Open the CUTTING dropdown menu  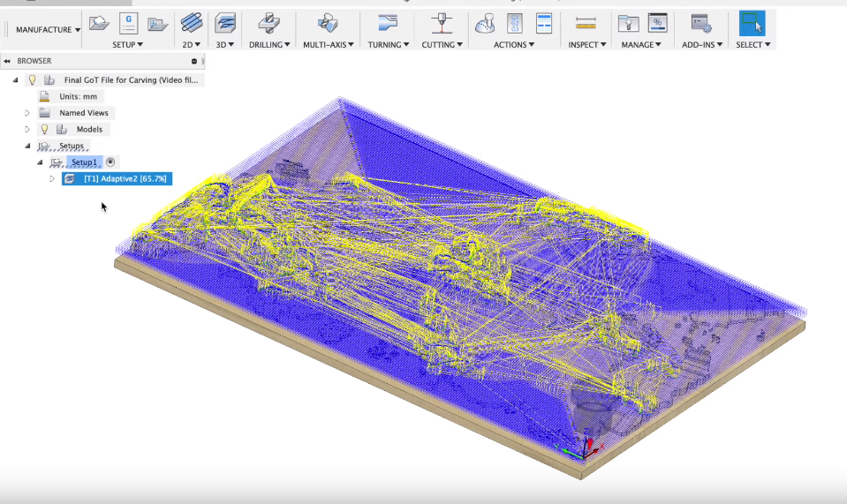coord(442,44)
